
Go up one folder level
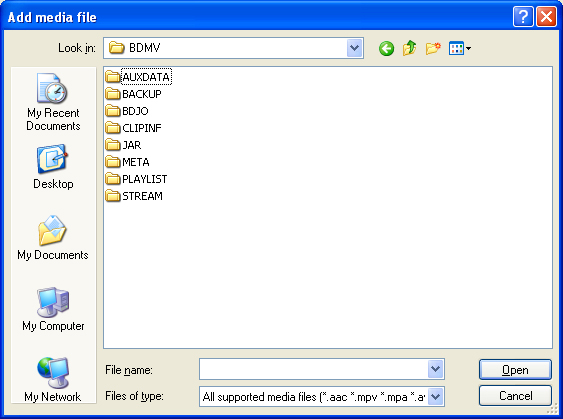click(409, 48)
